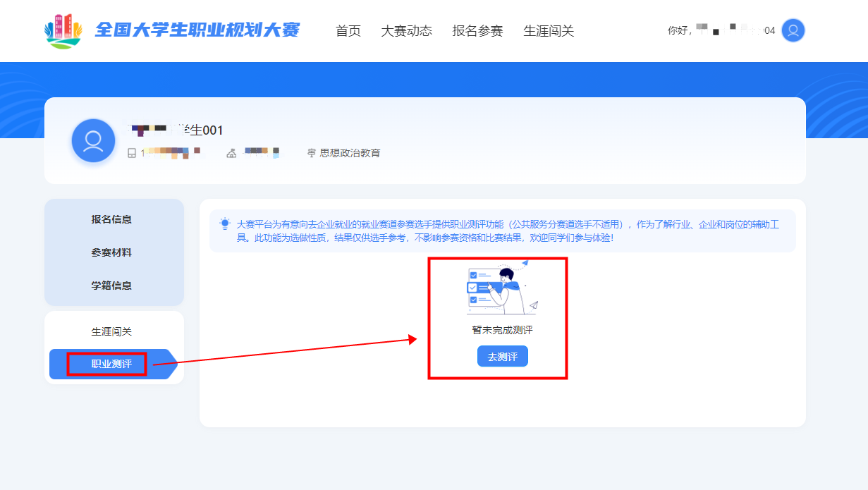Click the 你好 username greeting in the header
This screenshot has width=868, height=490.
pos(721,30)
